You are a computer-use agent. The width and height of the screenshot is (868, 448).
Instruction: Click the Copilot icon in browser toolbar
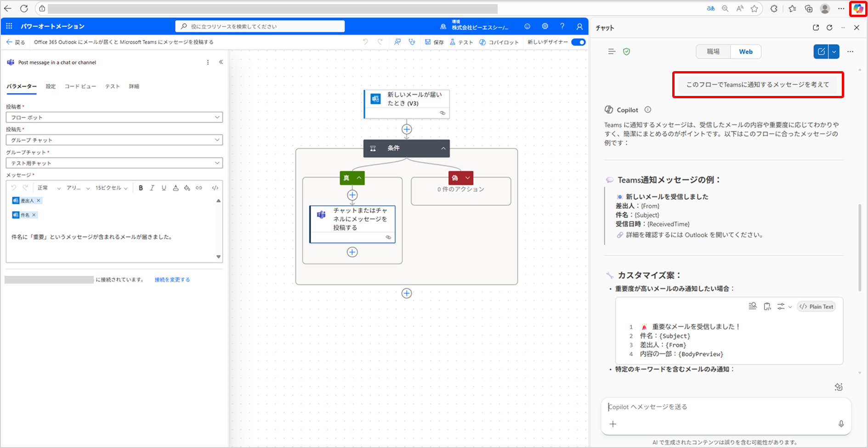(x=858, y=9)
